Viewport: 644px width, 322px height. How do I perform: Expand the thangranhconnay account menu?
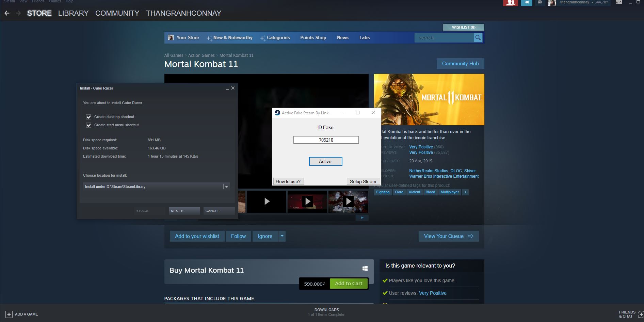tap(592, 2)
